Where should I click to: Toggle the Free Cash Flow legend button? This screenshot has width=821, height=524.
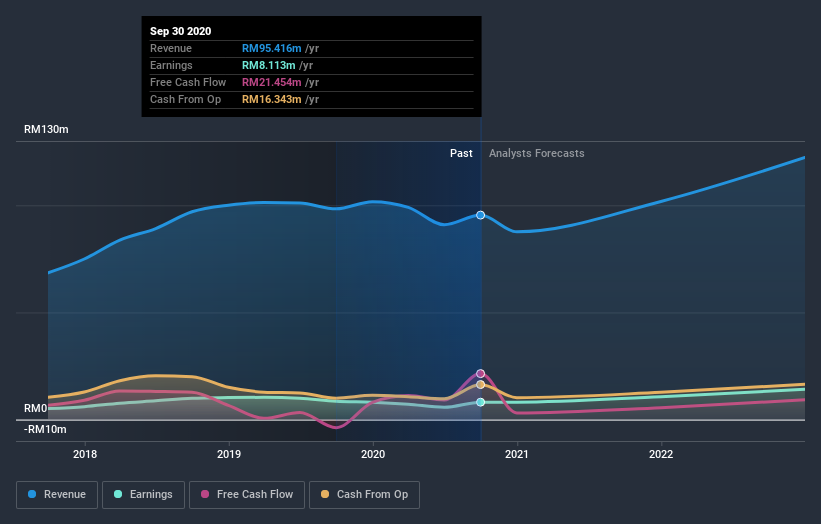pos(247,495)
